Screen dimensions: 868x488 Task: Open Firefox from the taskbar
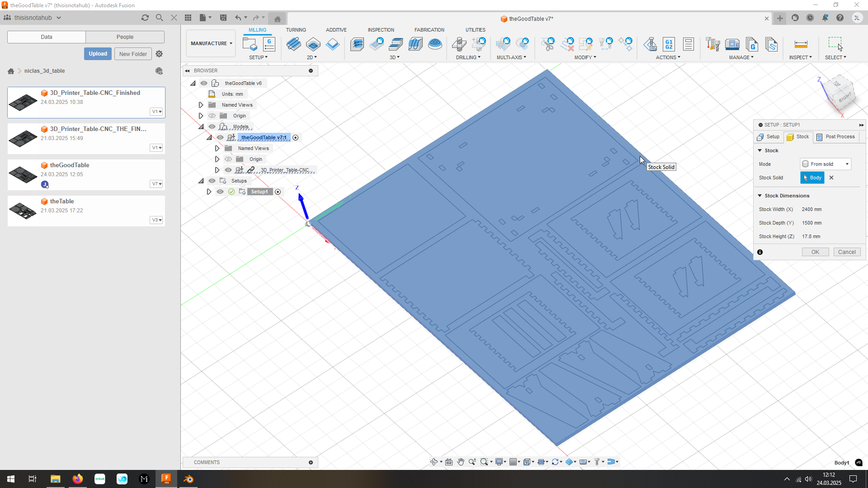coord(78,479)
